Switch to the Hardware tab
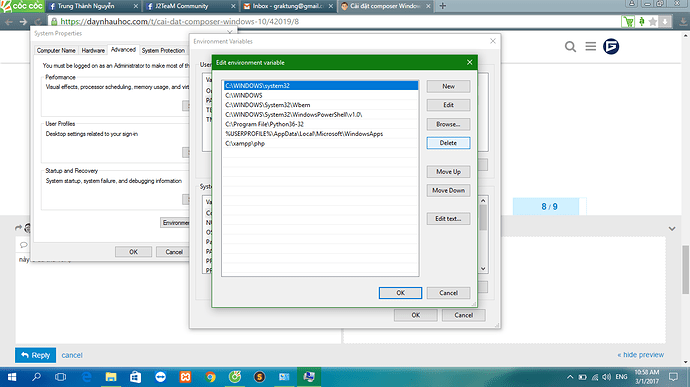Viewport: 690px width, 387px height. coord(93,50)
